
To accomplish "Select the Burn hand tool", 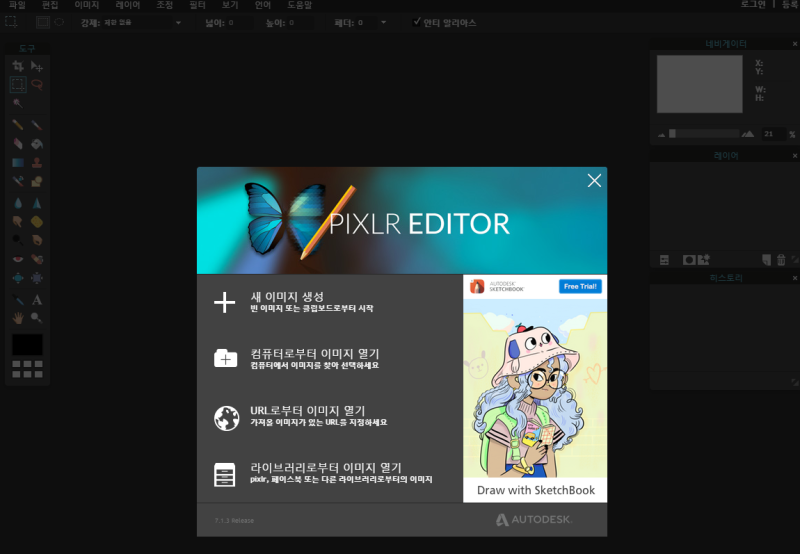I will coord(37,240).
